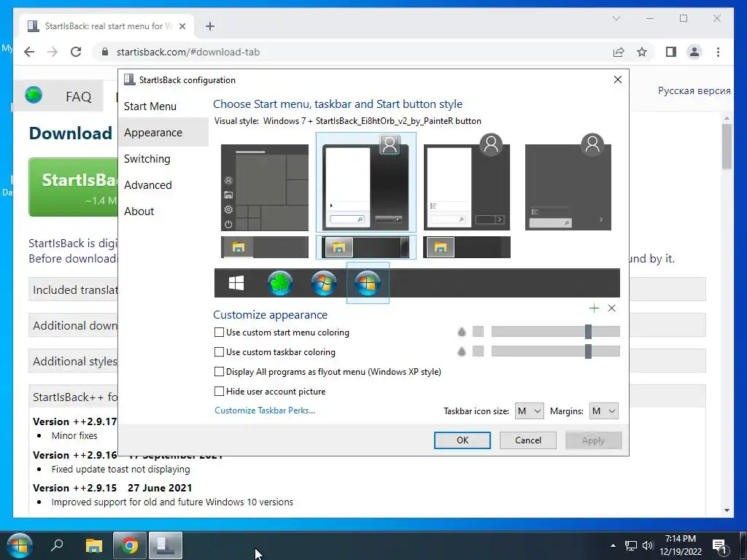Pick the Windows 7 glass start orb
Viewport: 747px width, 560px height.
(x=324, y=283)
